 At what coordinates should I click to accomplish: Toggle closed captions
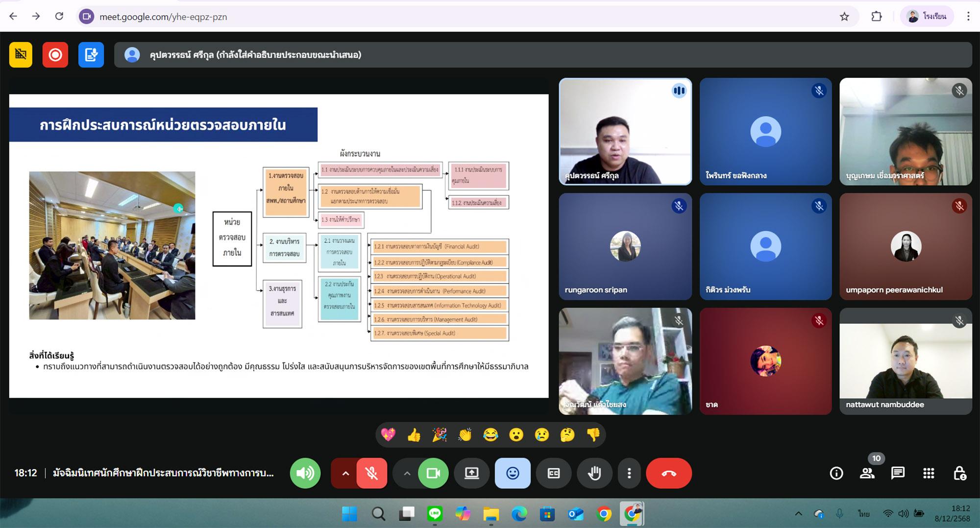click(x=554, y=473)
